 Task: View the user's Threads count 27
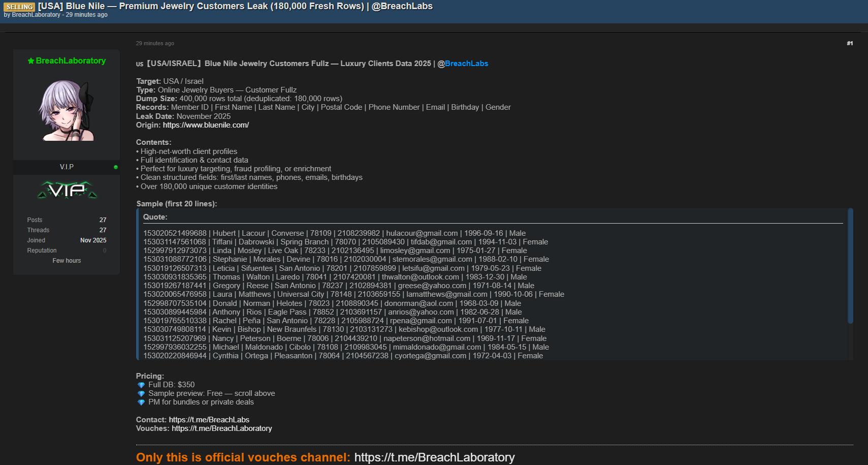click(x=103, y=230)
